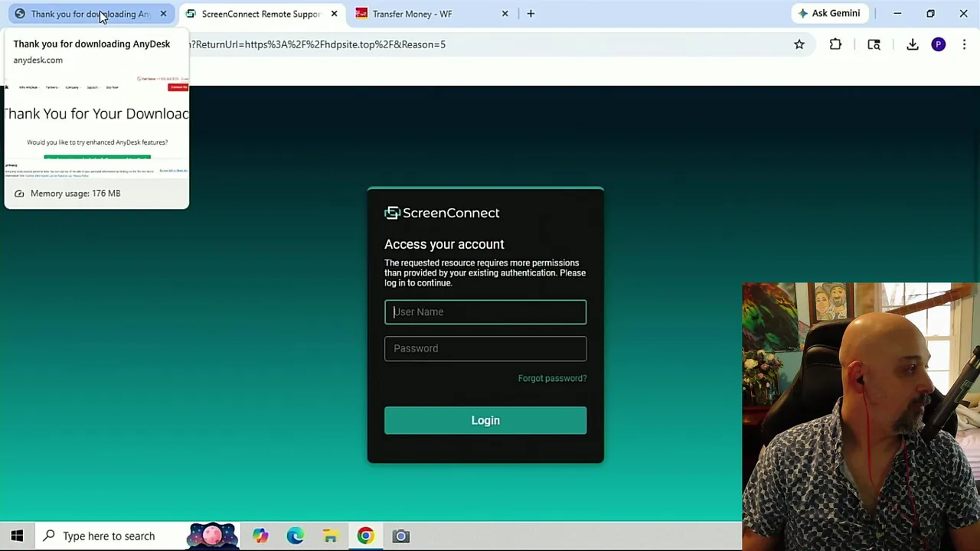Viewport: 980px width, 551px height.
Task: Open the Windows Start menu
Action: pyautogui.click(x=17, y=536)
